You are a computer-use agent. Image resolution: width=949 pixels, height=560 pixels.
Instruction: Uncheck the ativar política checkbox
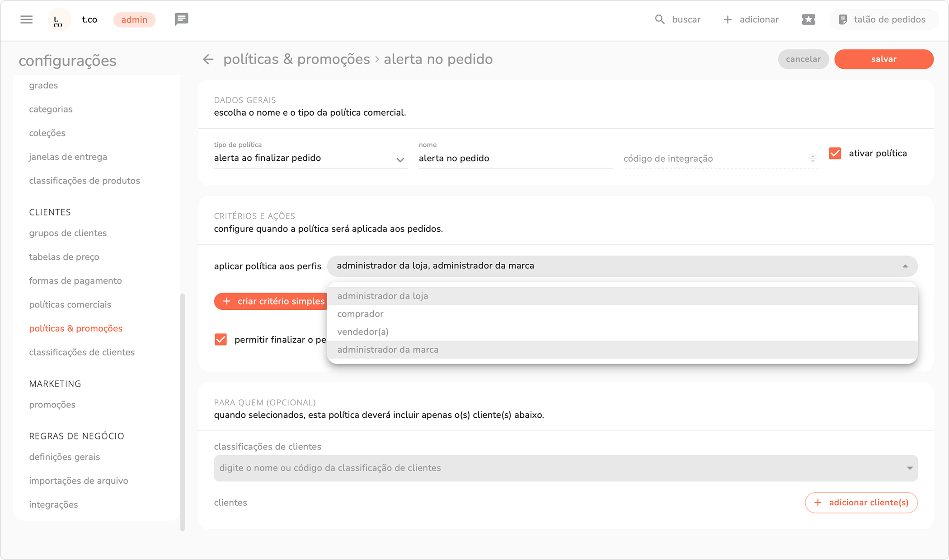click(835, 154)
